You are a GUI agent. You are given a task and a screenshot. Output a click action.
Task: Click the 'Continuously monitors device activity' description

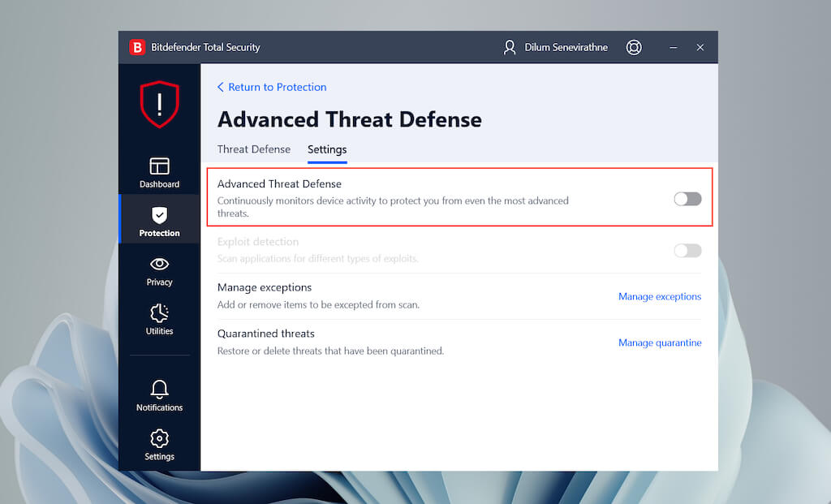[x=393, y=207]
